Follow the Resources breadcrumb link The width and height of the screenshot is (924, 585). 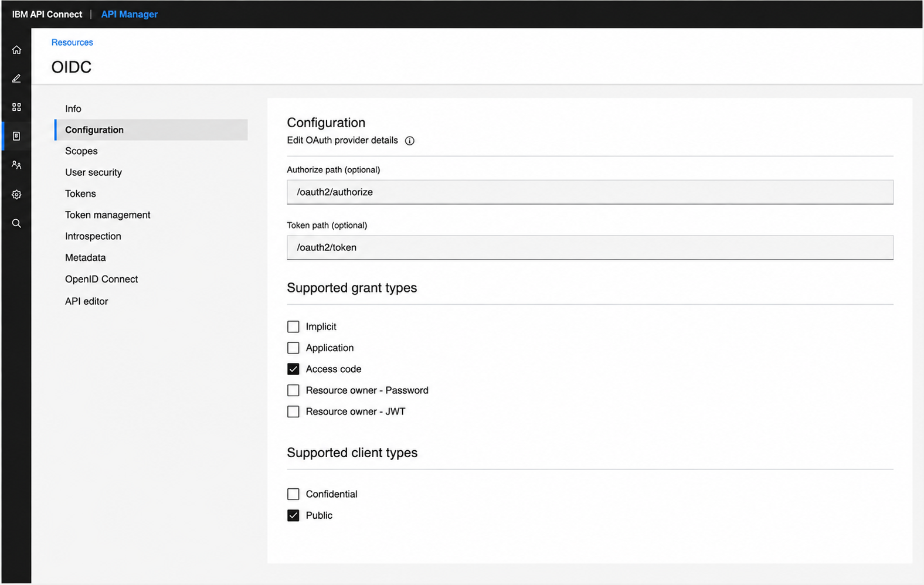click(x=72, y=42)
